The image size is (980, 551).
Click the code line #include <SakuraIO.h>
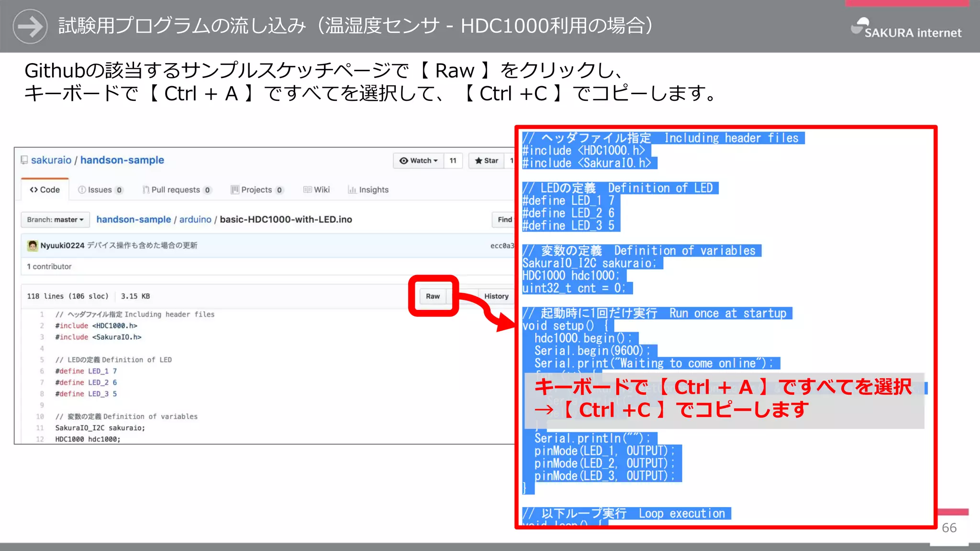coord(98,337)
